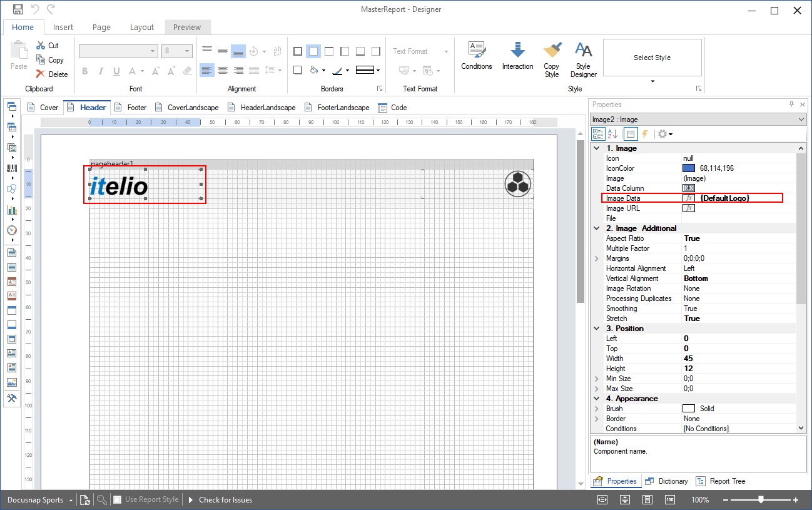This screenshot has height=510, width=812.
Task: Sort properties alphabetically in the Properties panel
Action: tap(613, 133)
